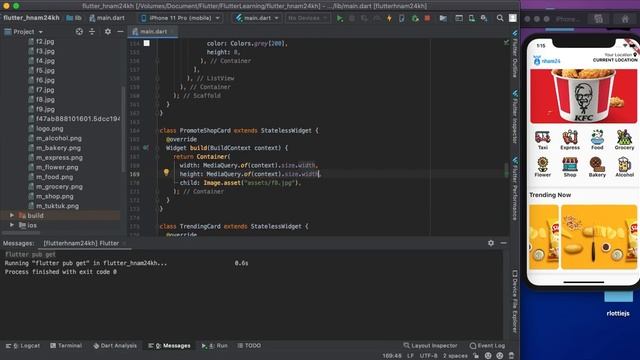The width and height of the screenshot is (640, 360).
Task: Select m_alcohol.png file
Action: point(58,138)
